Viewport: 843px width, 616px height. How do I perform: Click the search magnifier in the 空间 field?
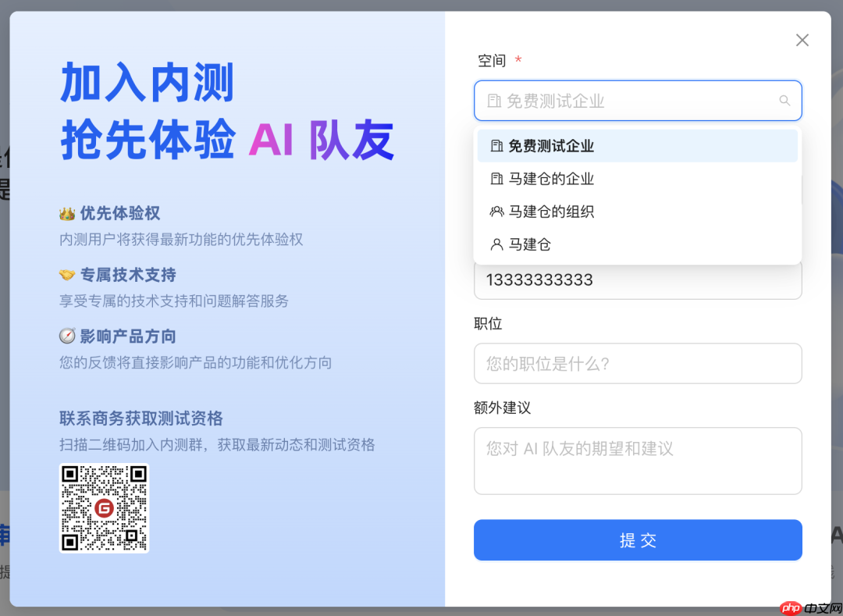tap(784, 101)
